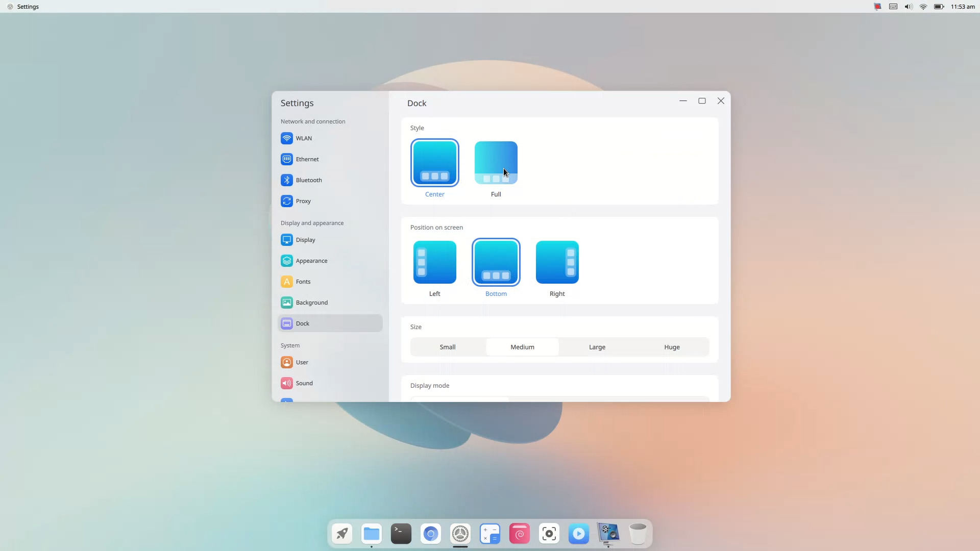This screenshot has height=551, width=980.
Task: Set dock size to Large
Action: [597, 346]
